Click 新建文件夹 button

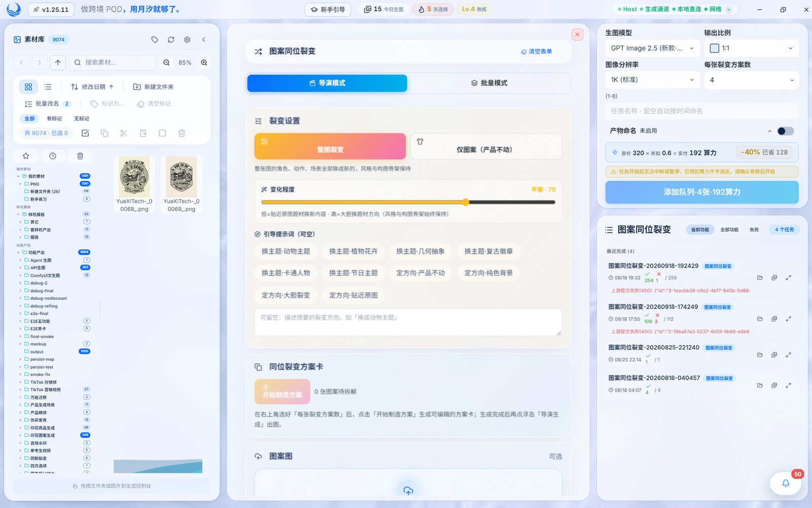[153, 87]
